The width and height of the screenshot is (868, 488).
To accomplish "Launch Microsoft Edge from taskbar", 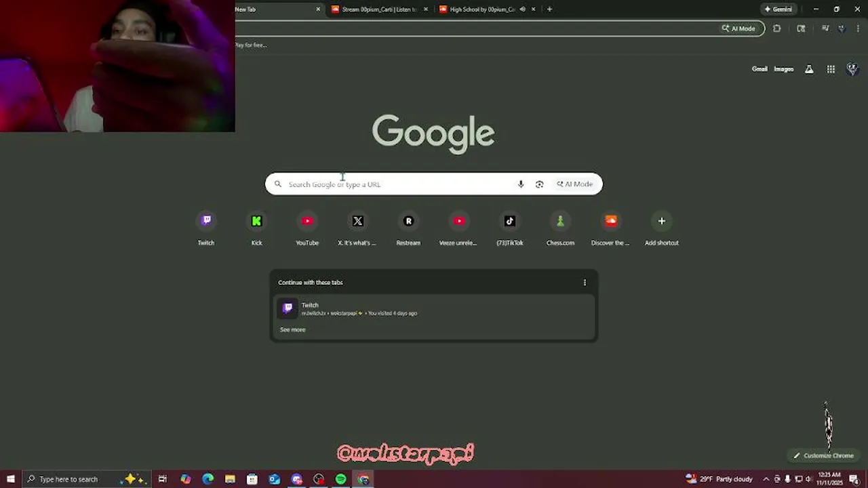I will click(208, 479).
